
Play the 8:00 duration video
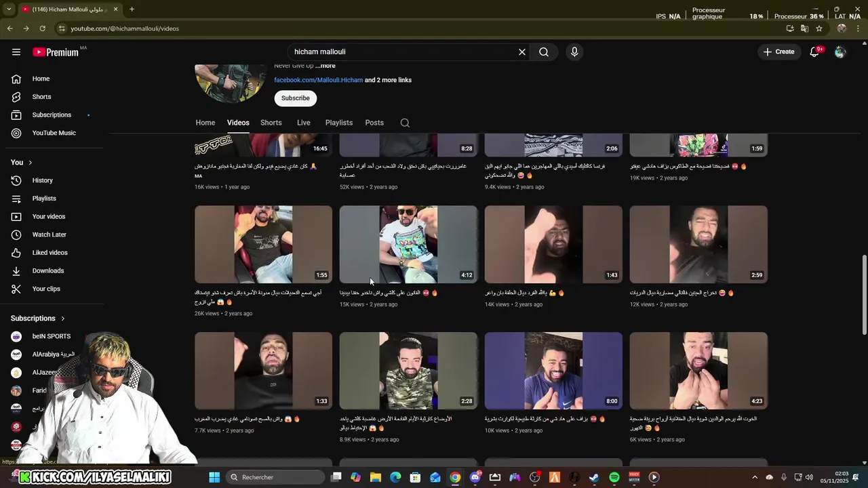pyautogui.click(x=553, y=371)
